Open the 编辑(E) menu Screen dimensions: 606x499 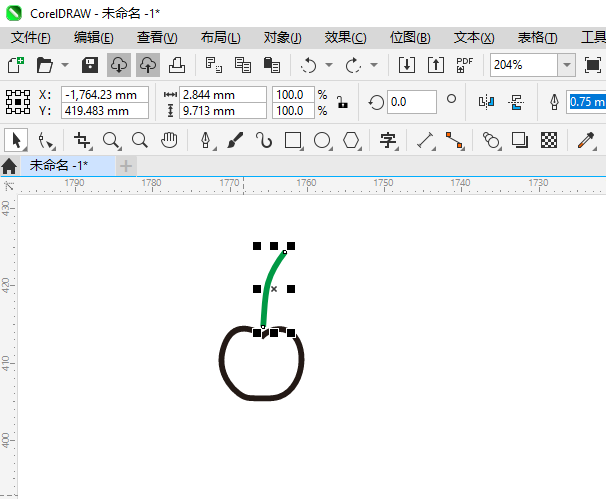pos(94,37)
